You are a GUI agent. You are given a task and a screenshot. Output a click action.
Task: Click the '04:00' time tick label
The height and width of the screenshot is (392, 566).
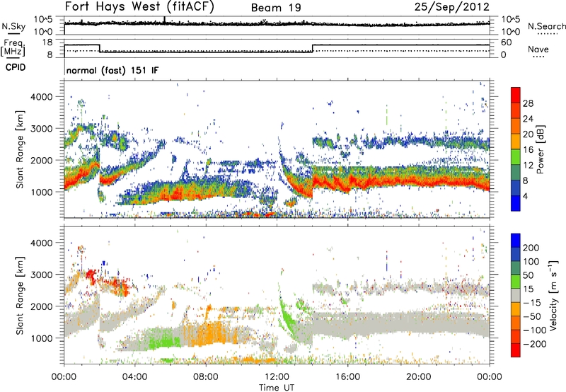134,377
